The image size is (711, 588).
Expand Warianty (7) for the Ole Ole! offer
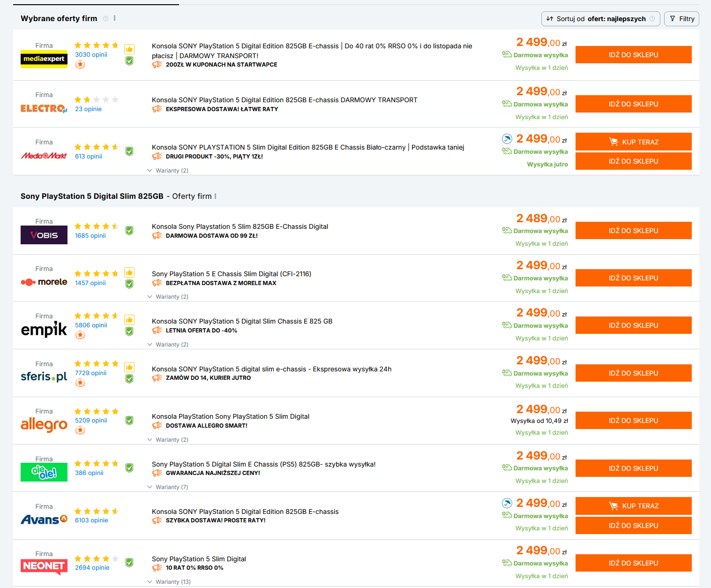(x=168, y=487)
